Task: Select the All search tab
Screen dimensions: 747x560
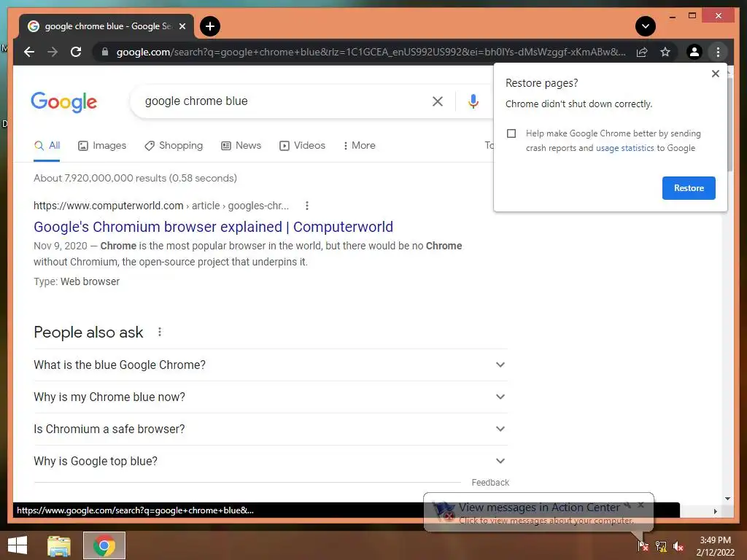Action: click(x=47, y=146)
